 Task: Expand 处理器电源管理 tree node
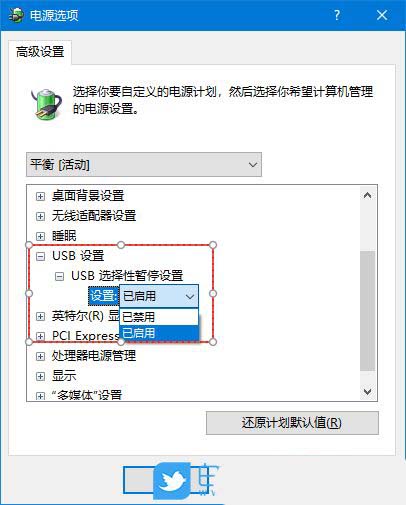click(x=40, y=356)
